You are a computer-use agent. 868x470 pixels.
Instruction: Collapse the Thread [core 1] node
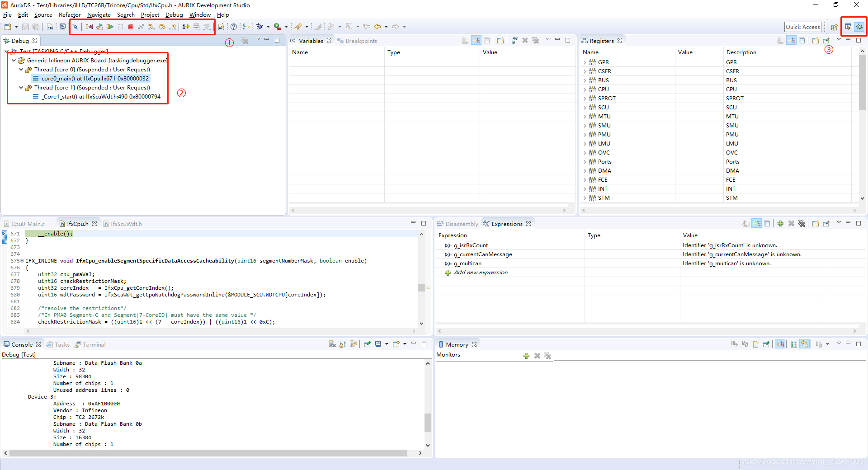coord(21,88)
